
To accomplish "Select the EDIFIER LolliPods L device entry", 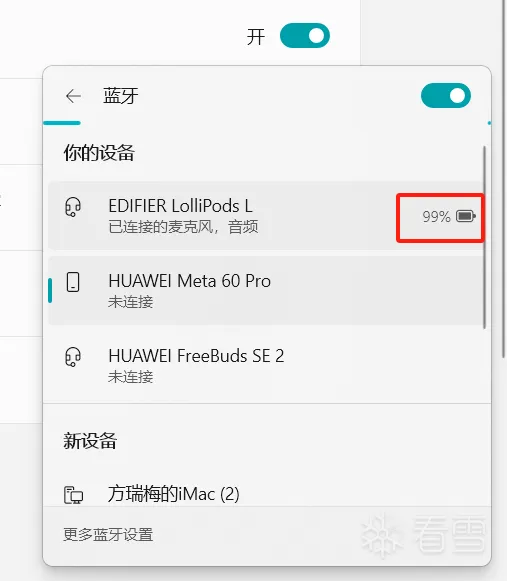I will (266, 216).
